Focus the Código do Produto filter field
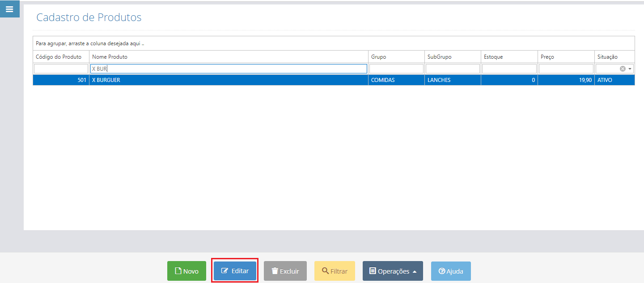Viewport: 644px width, 283px height. point(61,69)
